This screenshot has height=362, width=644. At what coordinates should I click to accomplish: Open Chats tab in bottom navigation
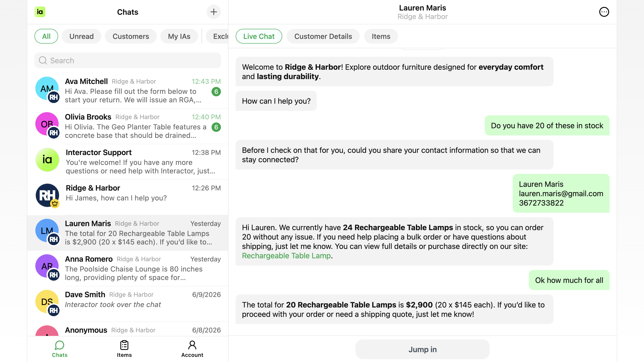point(59,349)
